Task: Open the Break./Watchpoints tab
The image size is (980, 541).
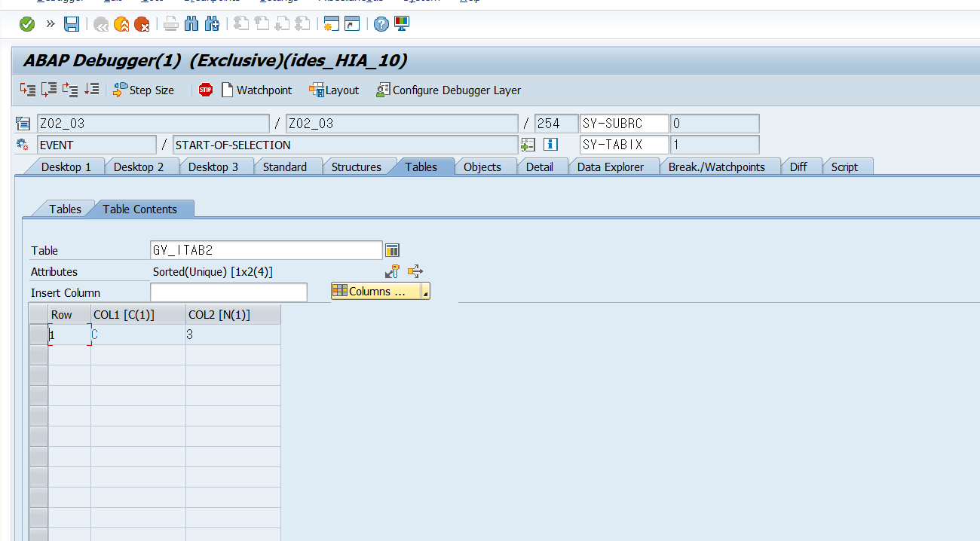Action: (717, 167)
